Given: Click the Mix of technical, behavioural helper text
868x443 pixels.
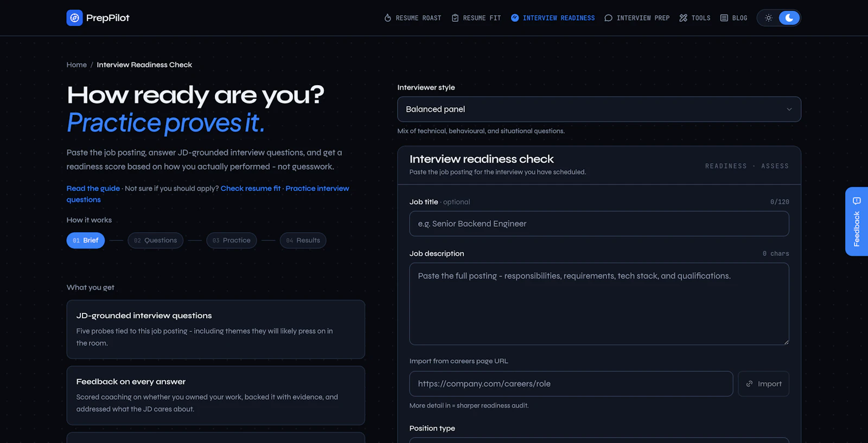Looking at the screenshot, I should [x=481, y=131].
